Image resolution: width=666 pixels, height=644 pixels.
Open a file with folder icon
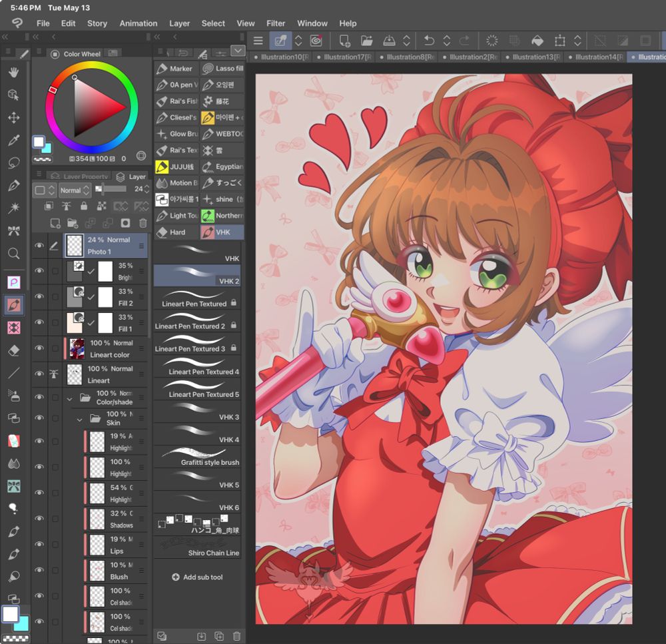pos(366,41)
